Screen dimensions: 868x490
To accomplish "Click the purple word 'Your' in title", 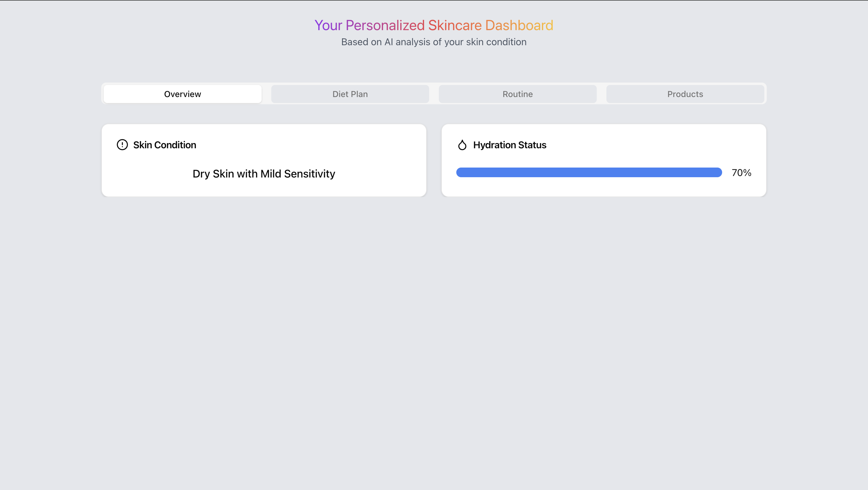I will pyautogui.click(x=328, y=26).
